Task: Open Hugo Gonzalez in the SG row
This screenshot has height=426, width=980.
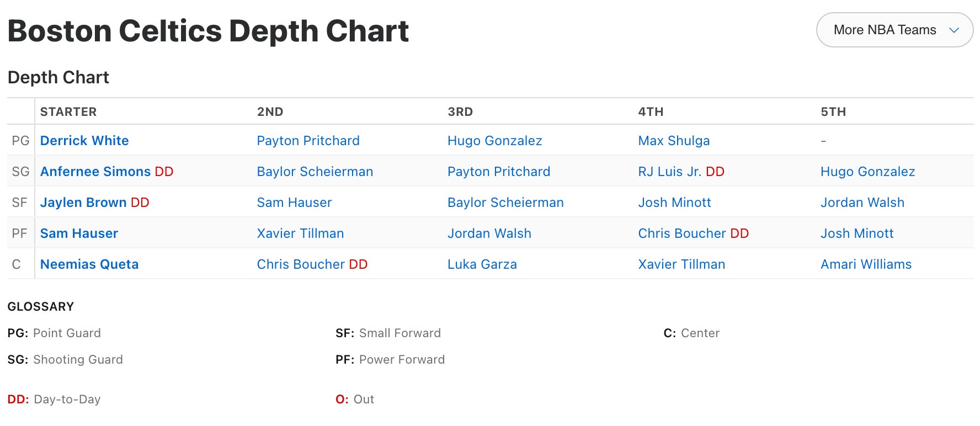Action: 867,172
